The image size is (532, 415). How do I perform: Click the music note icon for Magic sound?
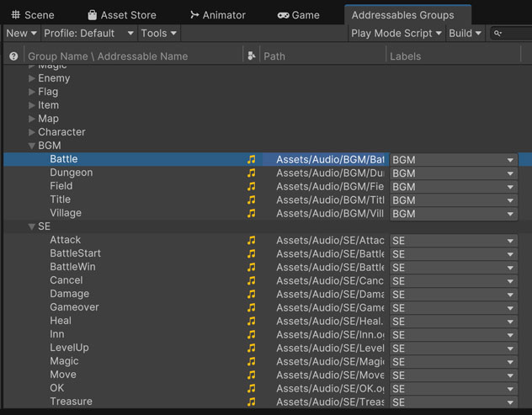pos(252,361)
